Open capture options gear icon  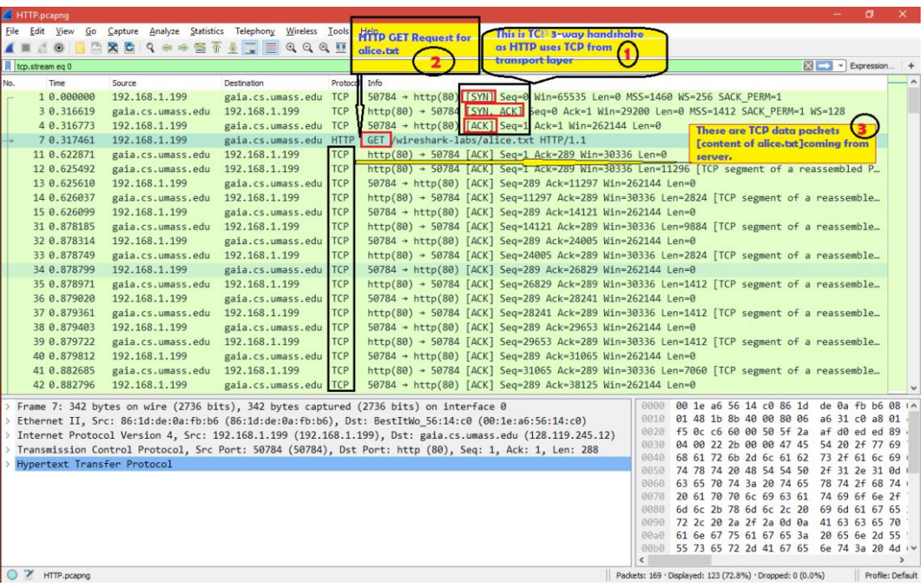[x=58, y=48]
